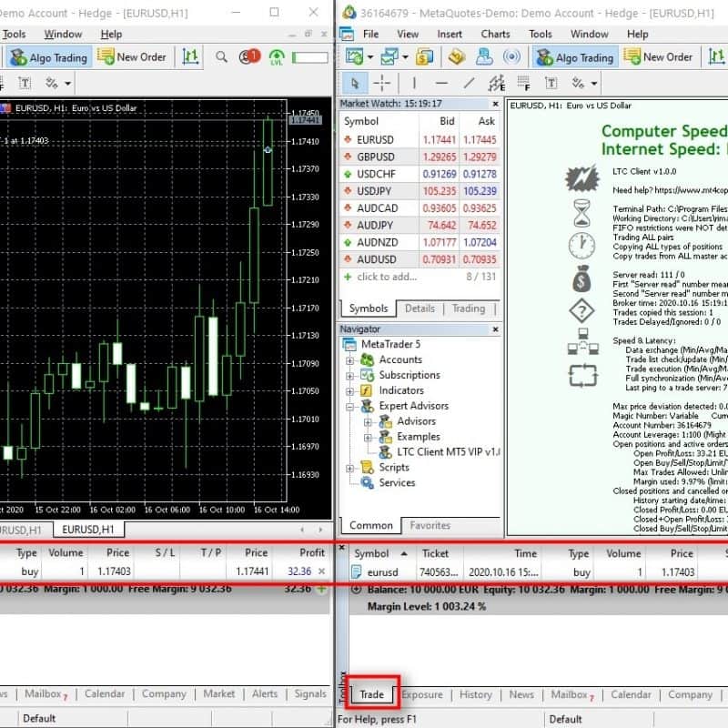728x728 pixels.
Task: Open the History tab in right Toolbox
Action: [x=475, y=694]
